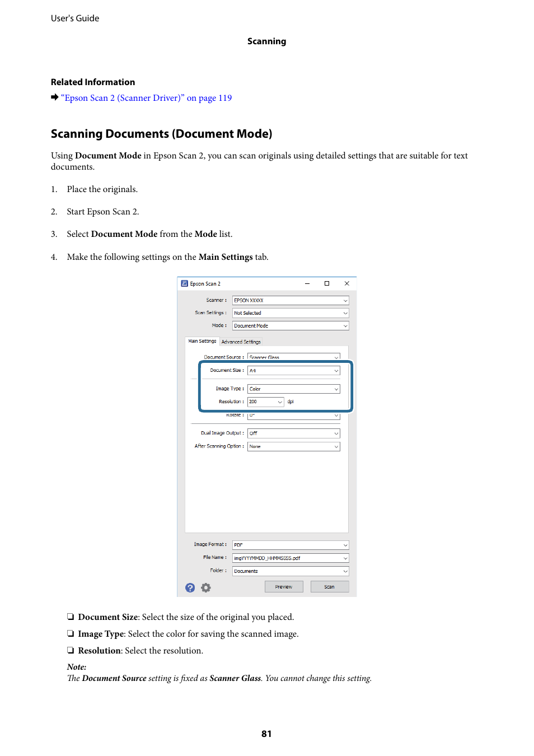This screenshot has height=756, width=534.
Task: Open the Mode dropdown set to Document Mode
Action: 291,326
